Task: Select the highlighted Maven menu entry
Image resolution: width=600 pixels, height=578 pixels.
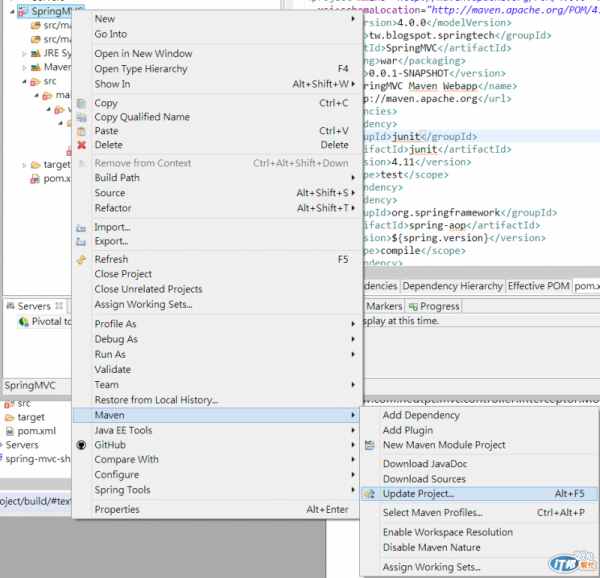Action: 215,415
